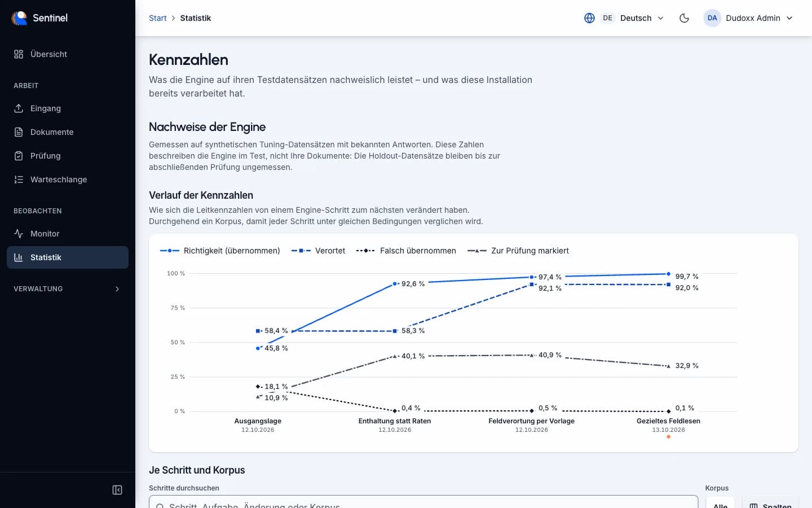Open the Deutsch language dropdown
Image resolution: width=812 pixels, height=508 pixels.
coord(624,18)
